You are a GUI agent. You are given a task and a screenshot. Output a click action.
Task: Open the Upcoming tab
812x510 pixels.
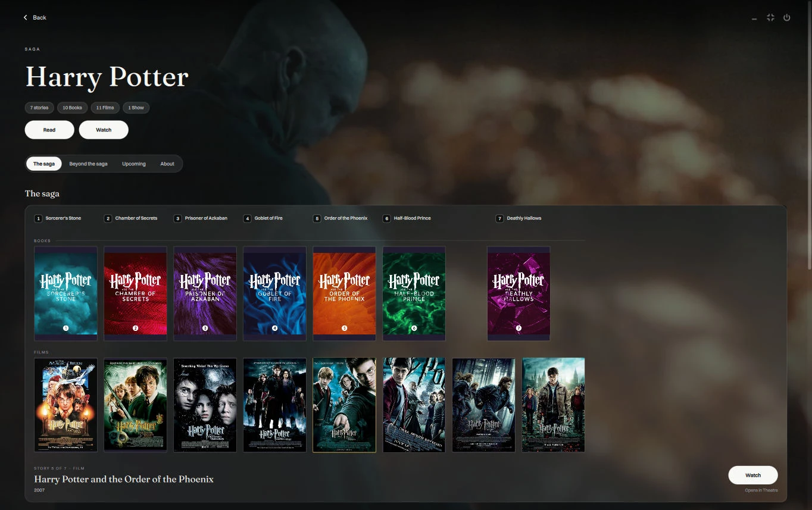[x=134, y=164]
